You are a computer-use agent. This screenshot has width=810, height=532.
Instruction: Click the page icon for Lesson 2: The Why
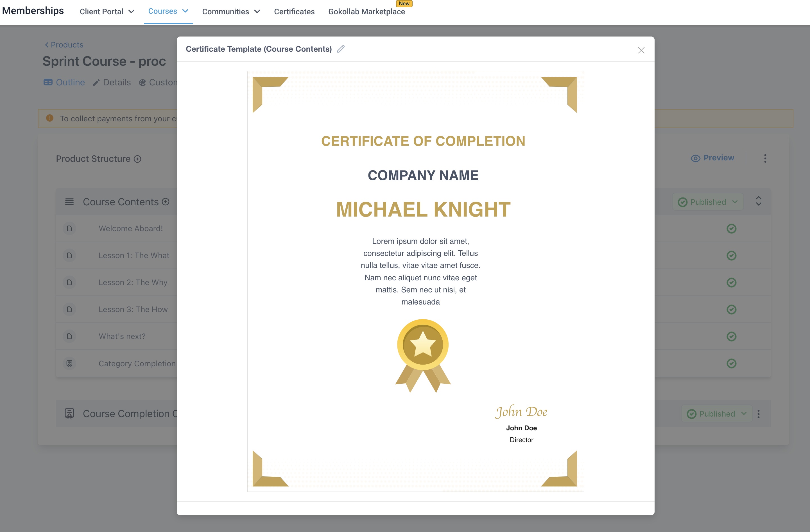click(x=69, y=282)
